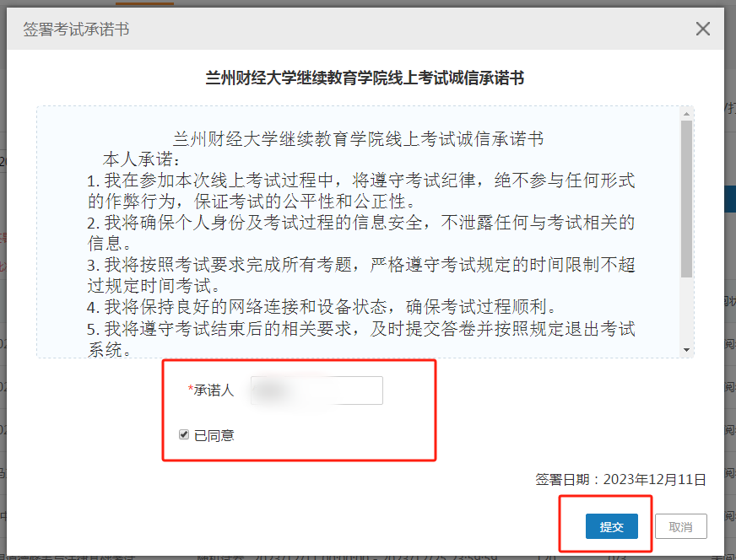Click the 已同意 label text
Image resolution: width=736 pixels, height=560 pixels.
pos(214,436)
